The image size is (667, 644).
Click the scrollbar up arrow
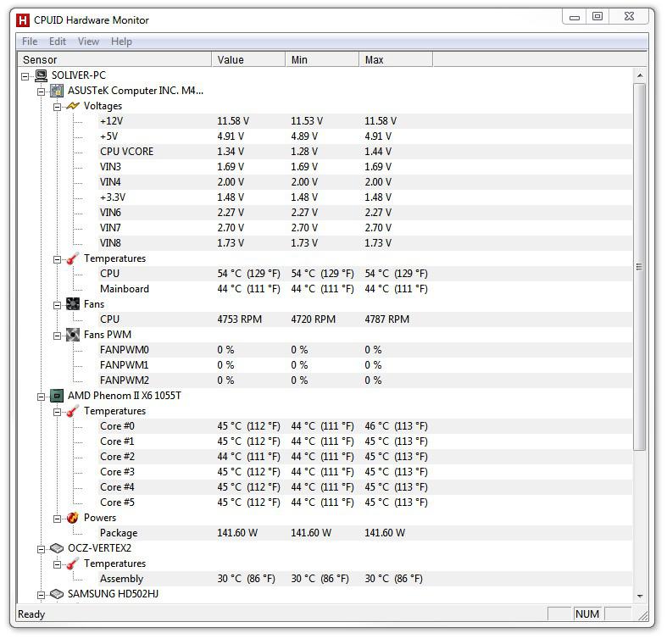(640, 75)
